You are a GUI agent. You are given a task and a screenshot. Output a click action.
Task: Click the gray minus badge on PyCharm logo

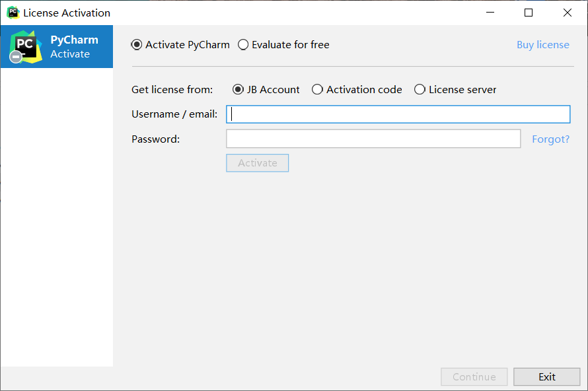pos(16,57)
